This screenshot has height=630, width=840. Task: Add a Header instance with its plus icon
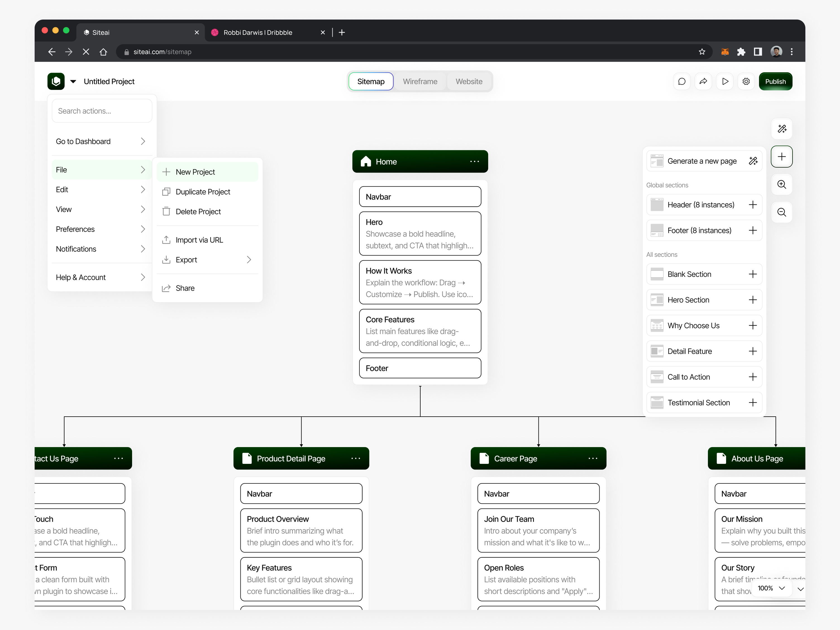click(753, 205)
